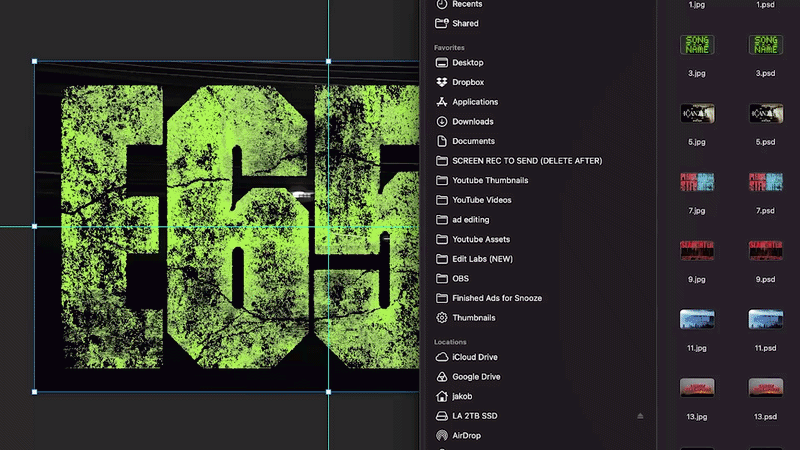Screen dimensions: 800x450
Task: Select the 9.jpg thumbnail
Action: click(697, 251)
